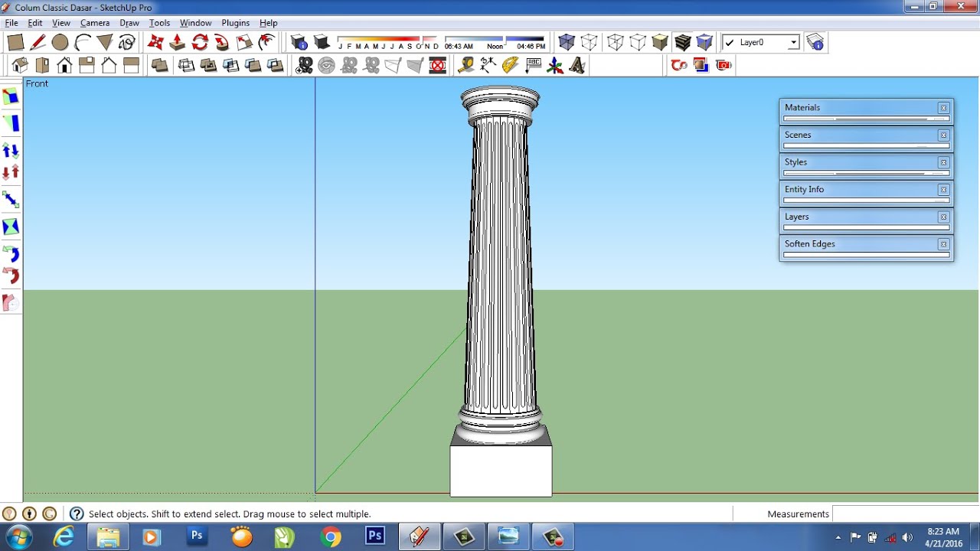This screenshot has width=980, height=551.
Task: Select the Line pencil tool
Action: 38,43
